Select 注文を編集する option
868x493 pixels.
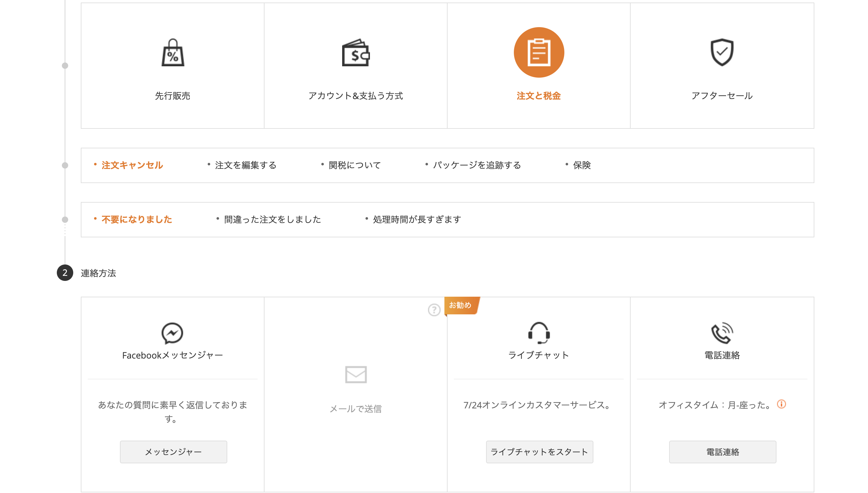point(246,165)
